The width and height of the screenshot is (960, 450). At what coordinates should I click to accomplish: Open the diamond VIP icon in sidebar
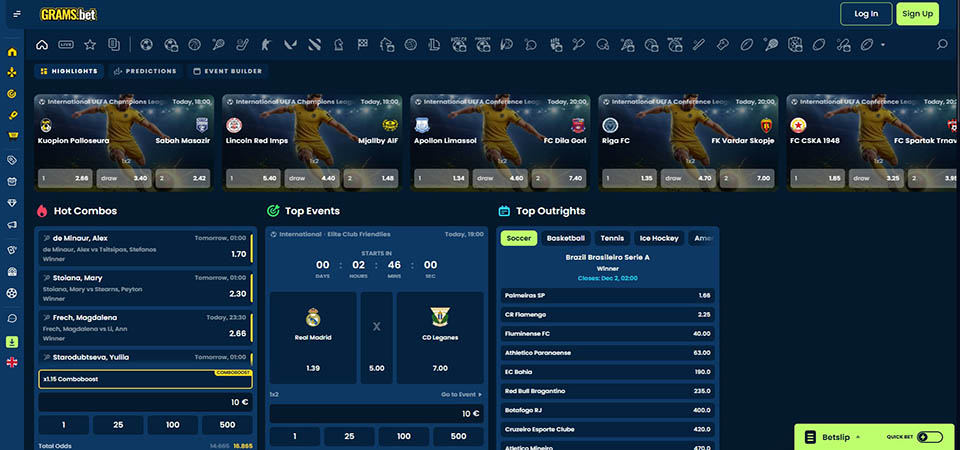point(12,203)
